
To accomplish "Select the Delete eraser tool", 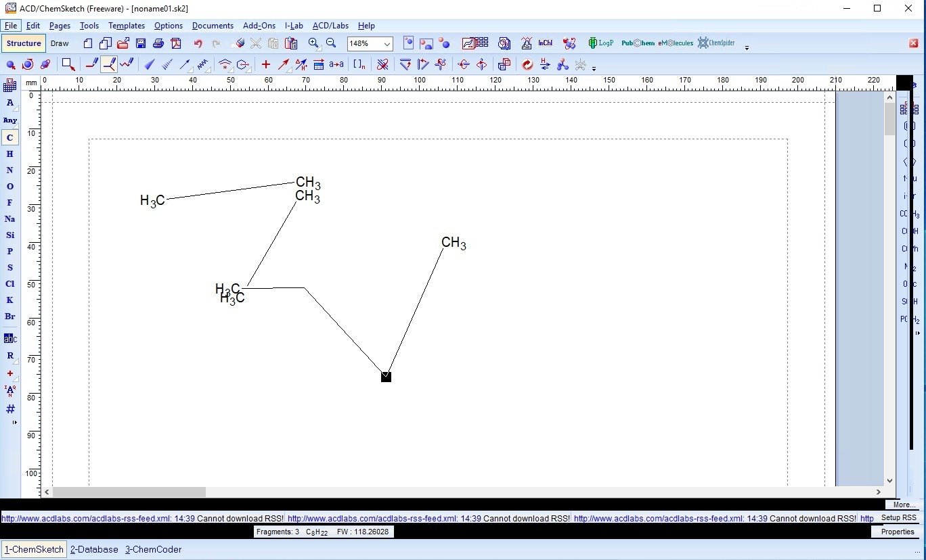I will [x=238, y=43].
